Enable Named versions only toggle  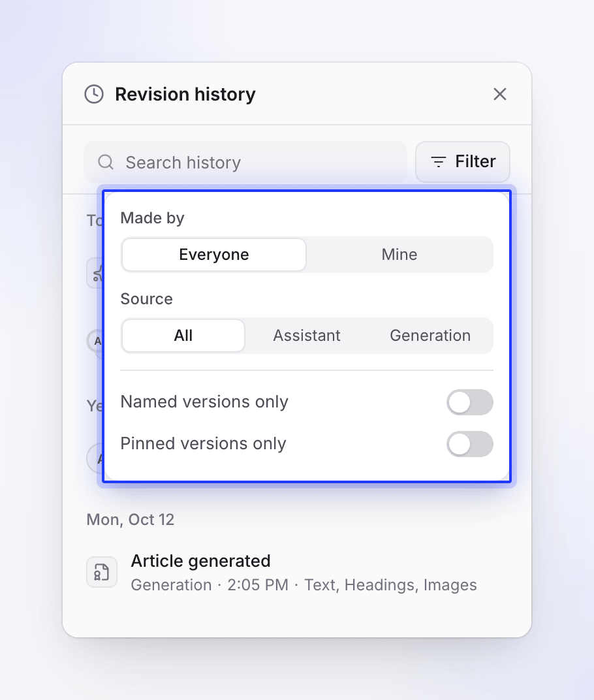tap(470, 402)
